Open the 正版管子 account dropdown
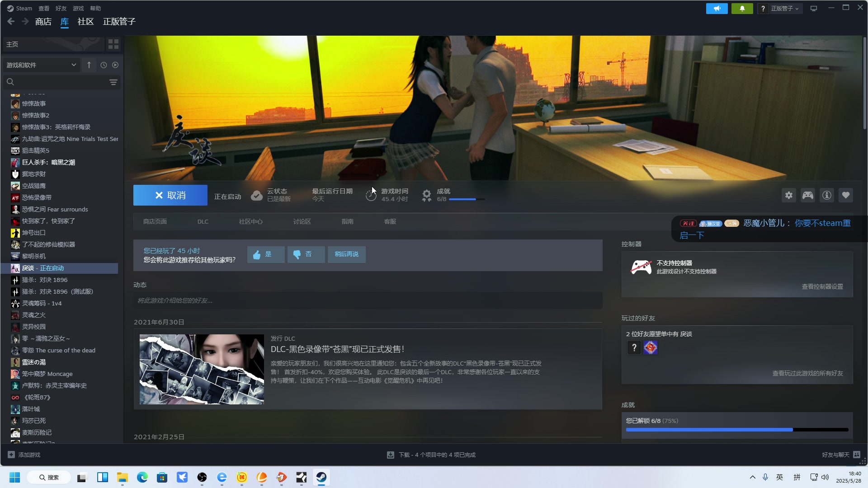 (x=785, y=9)
